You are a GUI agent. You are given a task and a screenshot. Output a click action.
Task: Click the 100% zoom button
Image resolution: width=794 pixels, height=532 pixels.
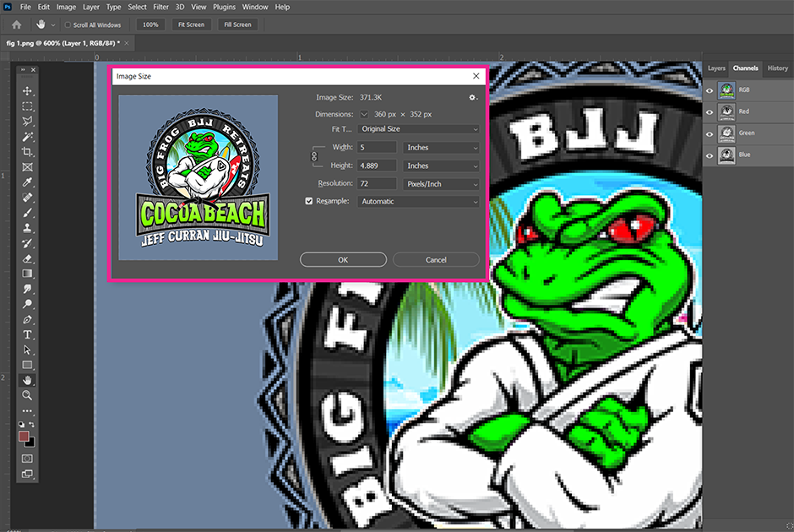point(150,24)
